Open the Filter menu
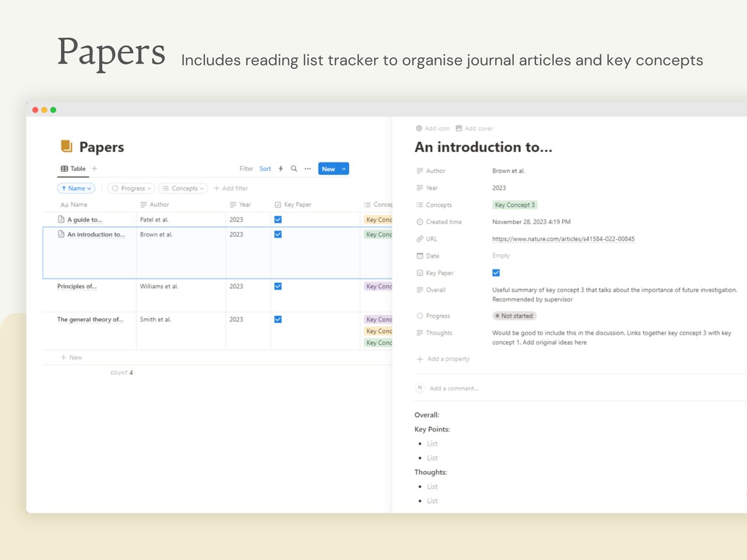The width and height of the screenshot is (747, 560). [246, 168]
